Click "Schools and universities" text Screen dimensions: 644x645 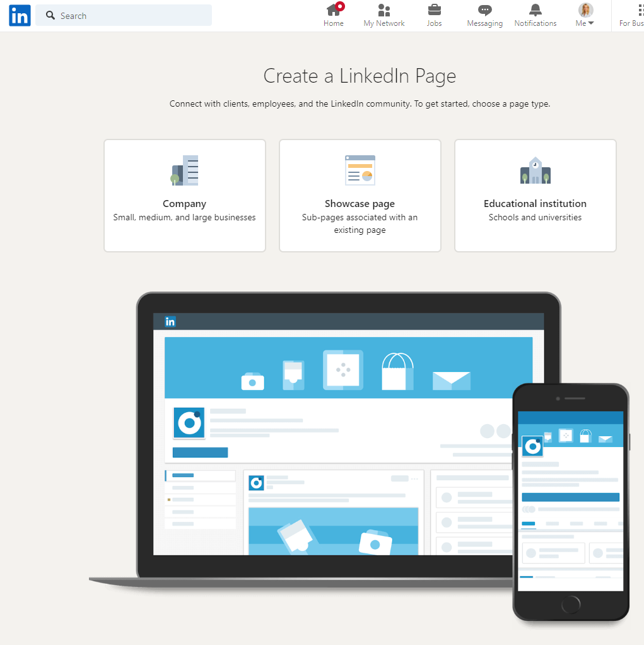(x=535, y=217)
